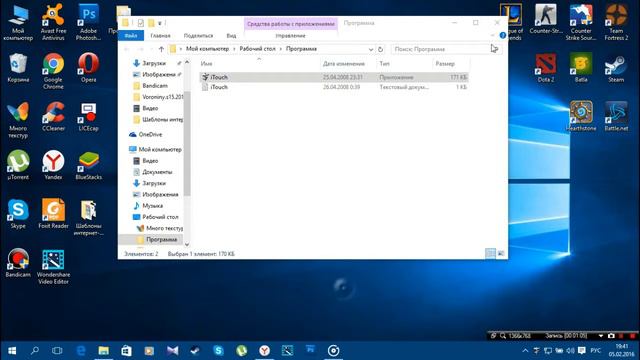Click the Средства работы с приложениями tab header
This screenshot has width=640, height=360.
tap(291, 24)
